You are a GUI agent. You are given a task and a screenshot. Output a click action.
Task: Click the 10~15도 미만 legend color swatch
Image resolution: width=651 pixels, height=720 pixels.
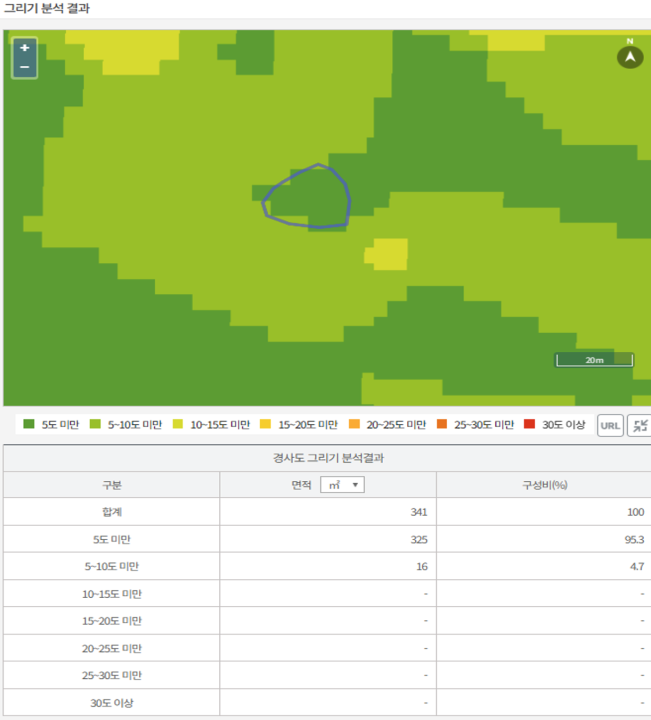[x=178, y=425]
